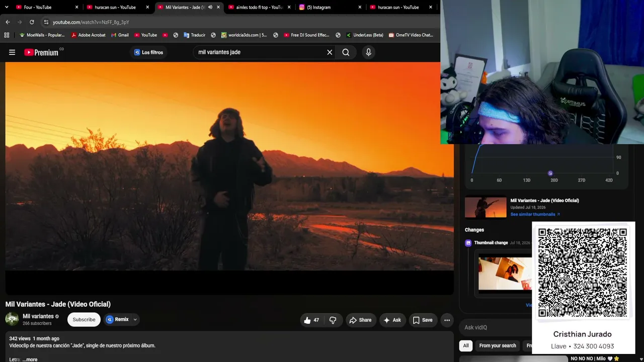Click the thumbnail change marker on chart

point(550,173)
